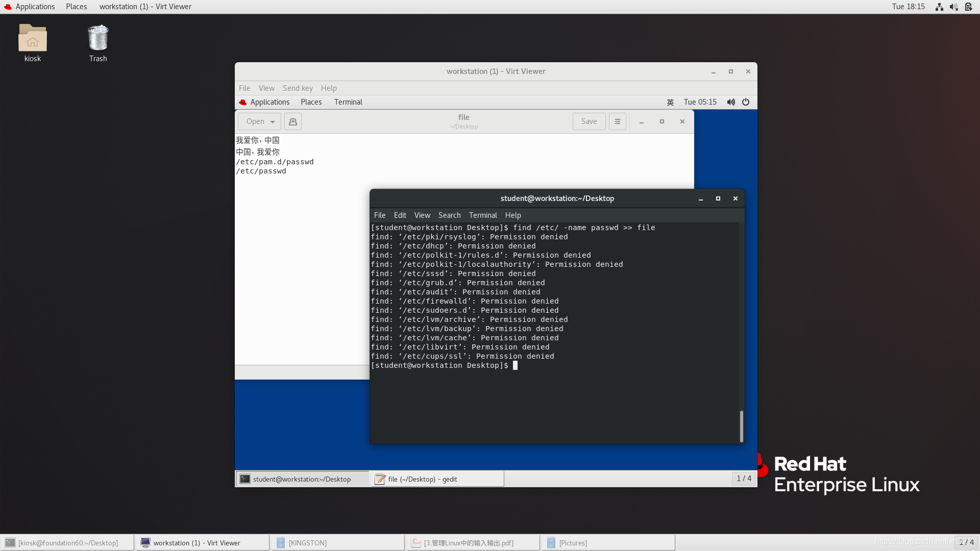Click the VM workspace switcher 1 / 4
The height and width of the screenshot is (551, 980).
(x=744, y=478)
